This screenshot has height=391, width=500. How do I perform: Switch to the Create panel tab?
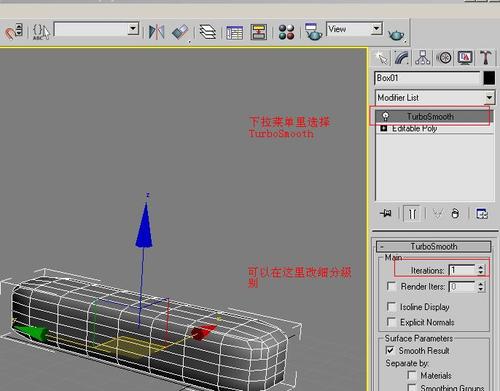click(381, 58)
